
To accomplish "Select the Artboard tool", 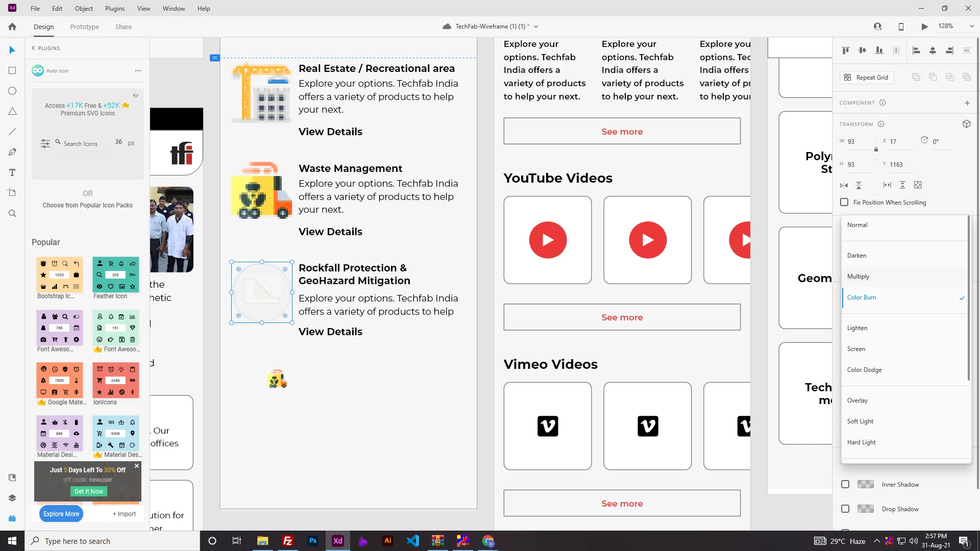I will tap(12, 193).
